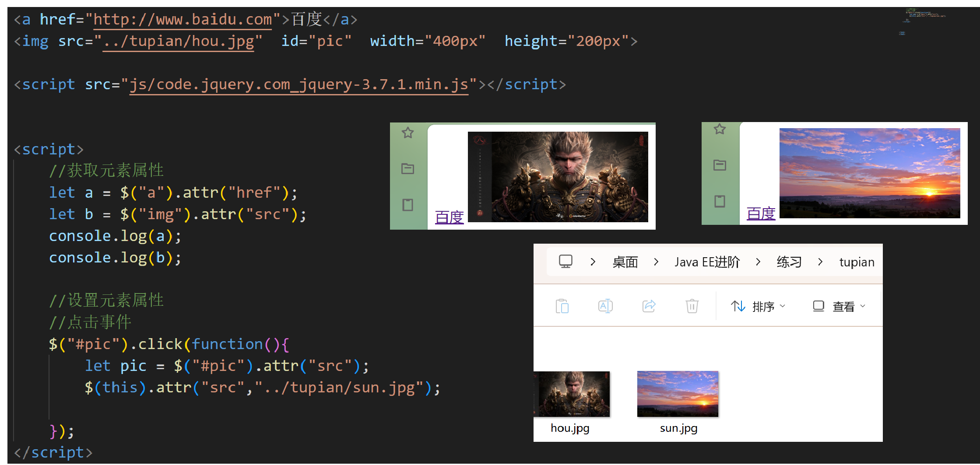This screenshot has height=465, width=980.
Task: Expand the chevron after Java EE进阶 breadcrumb
Action: pos(758,262)
